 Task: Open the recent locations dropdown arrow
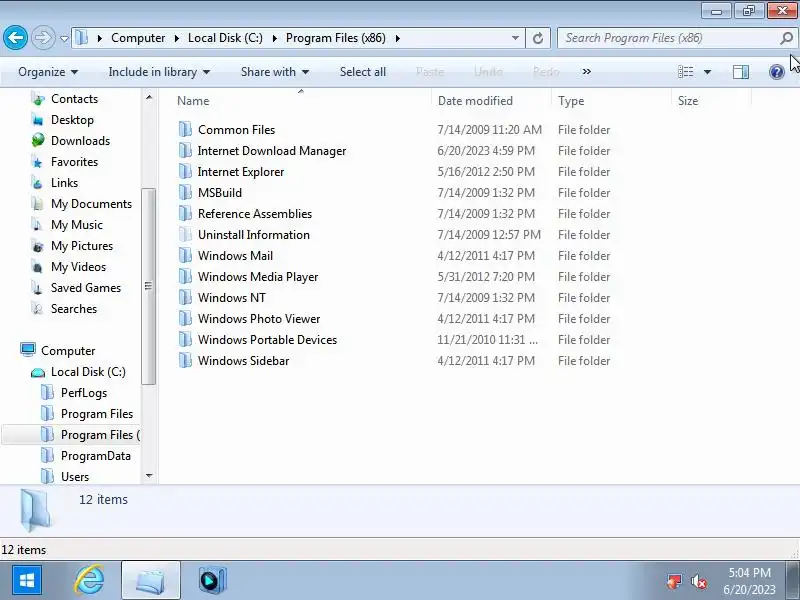[x=64, y=38]
